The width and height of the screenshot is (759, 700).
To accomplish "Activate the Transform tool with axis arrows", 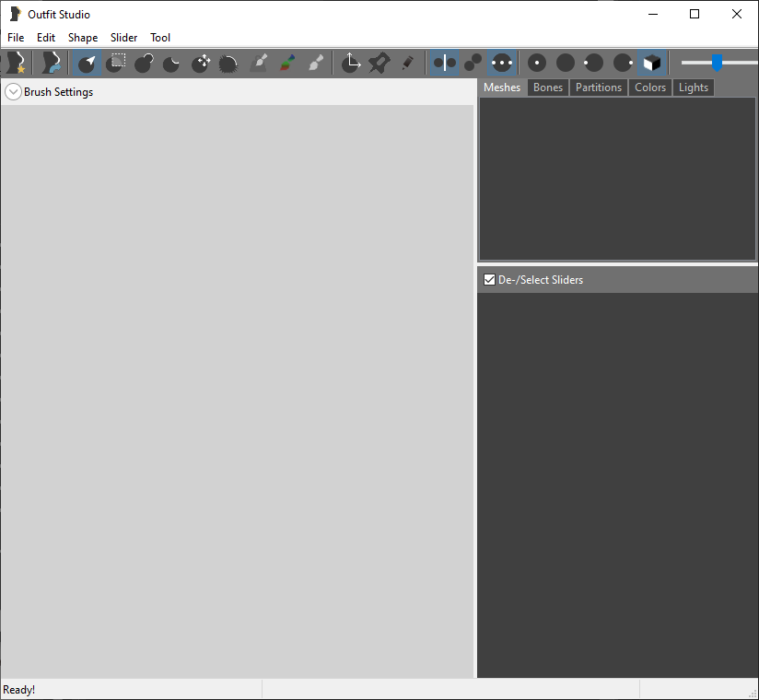I will [x=351, y=63].
